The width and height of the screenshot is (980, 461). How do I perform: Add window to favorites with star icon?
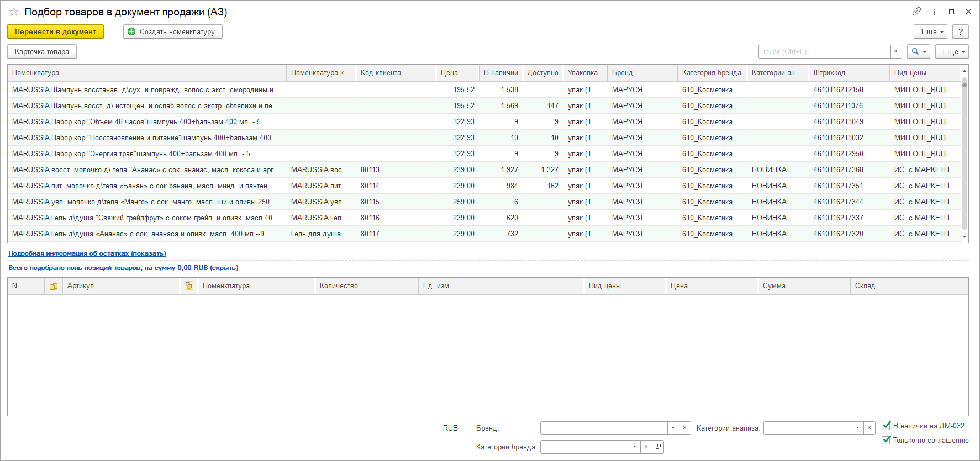tap(14, 12)
